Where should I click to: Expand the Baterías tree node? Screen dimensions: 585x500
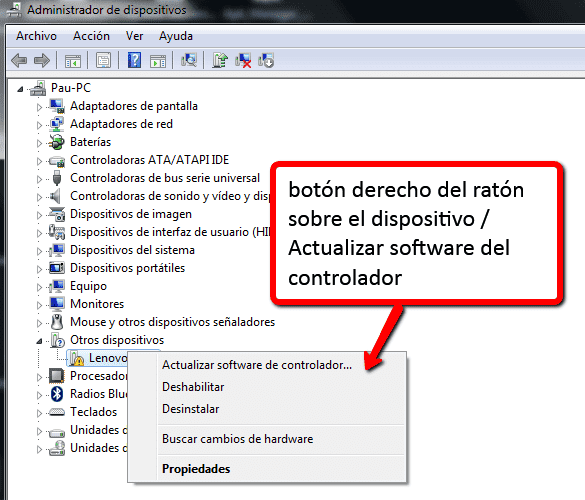coord(39,143)
